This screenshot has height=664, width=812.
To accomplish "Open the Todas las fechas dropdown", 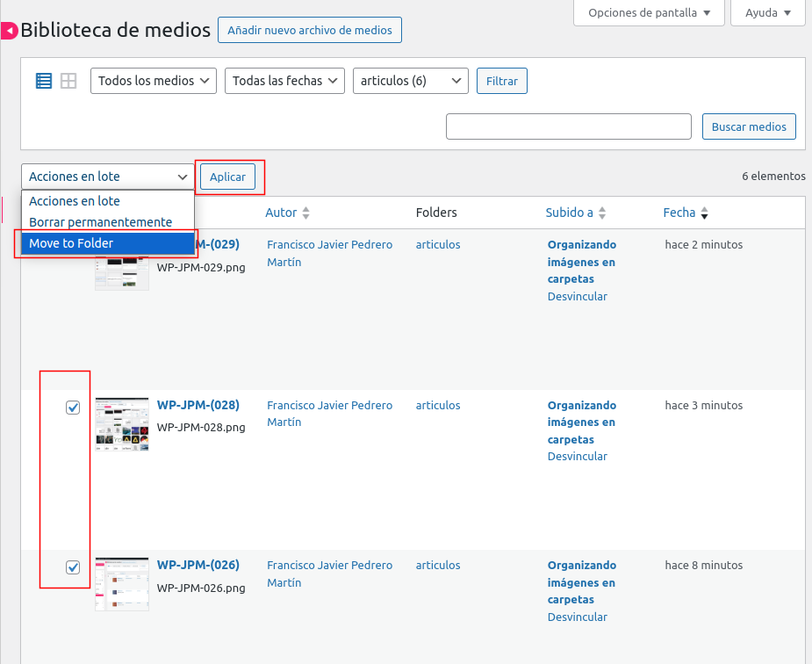I will (x=285, y=81).
